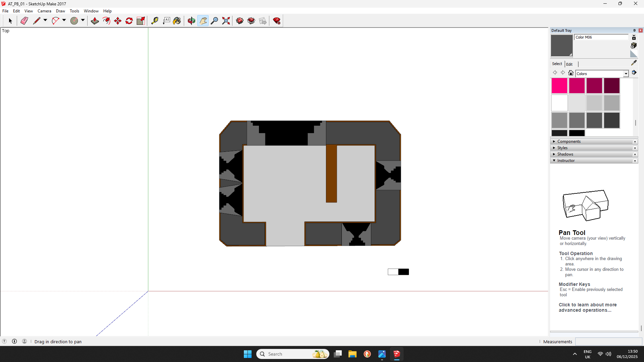Open the Camera menu
Screen dimensions: 644x362
coord(44,11)
